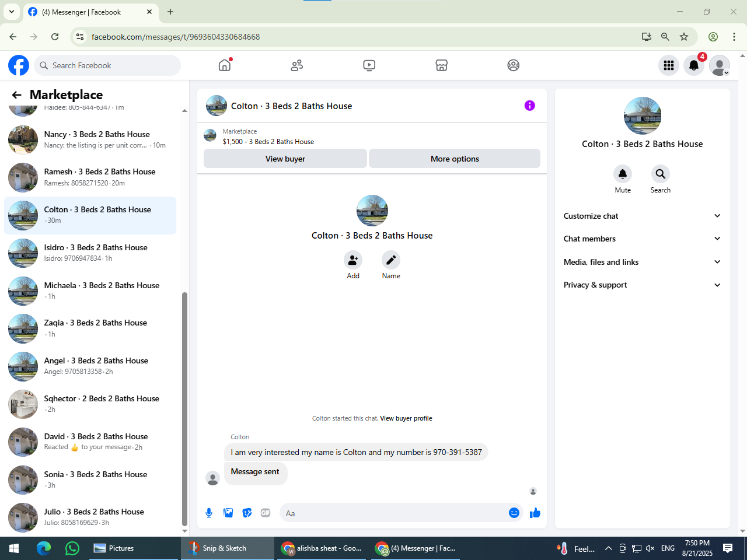Record a voice clip with microphone icon
The image size is (747, 560).
pyautogui.click(x=209, y=513)
